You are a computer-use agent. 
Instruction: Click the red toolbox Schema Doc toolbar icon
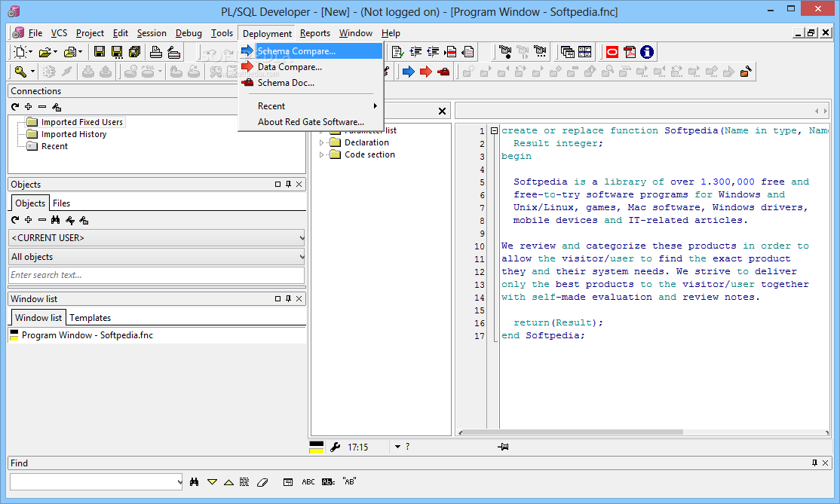443,71
